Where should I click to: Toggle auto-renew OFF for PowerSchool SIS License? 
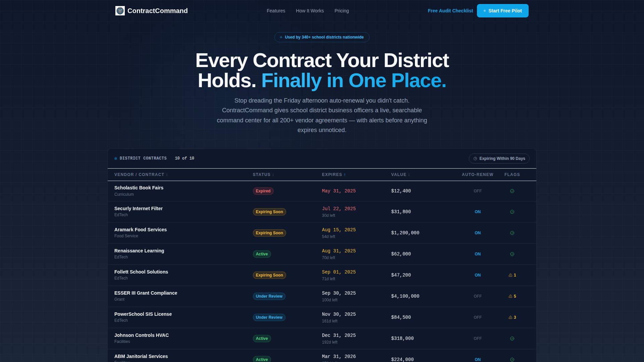coord(477,317)
